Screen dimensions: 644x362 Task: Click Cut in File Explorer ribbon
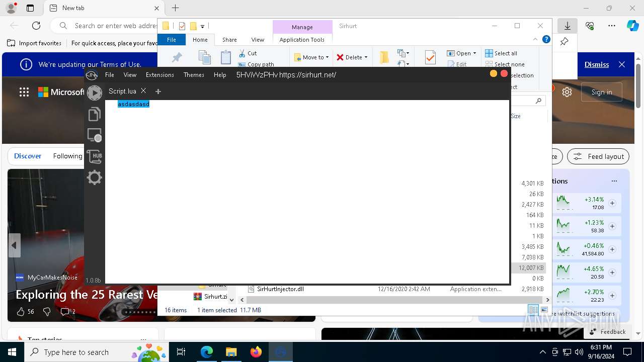[x=248, y=53]
